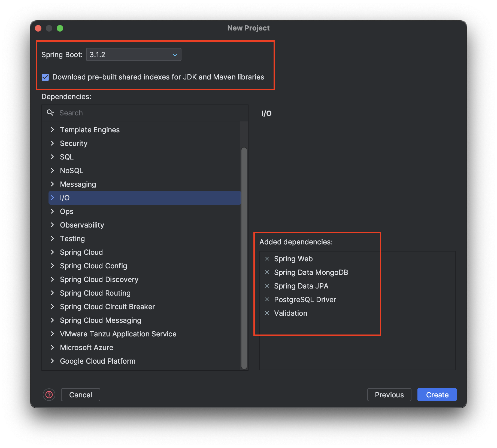Select PostgreSQL Driver in added list
The image size is (497, 448).
305,299
